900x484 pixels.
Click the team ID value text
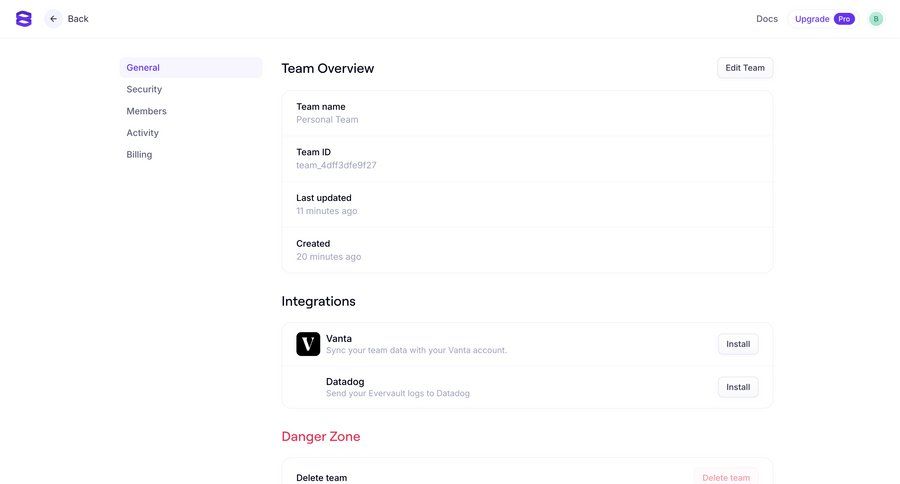pos(336,165)
